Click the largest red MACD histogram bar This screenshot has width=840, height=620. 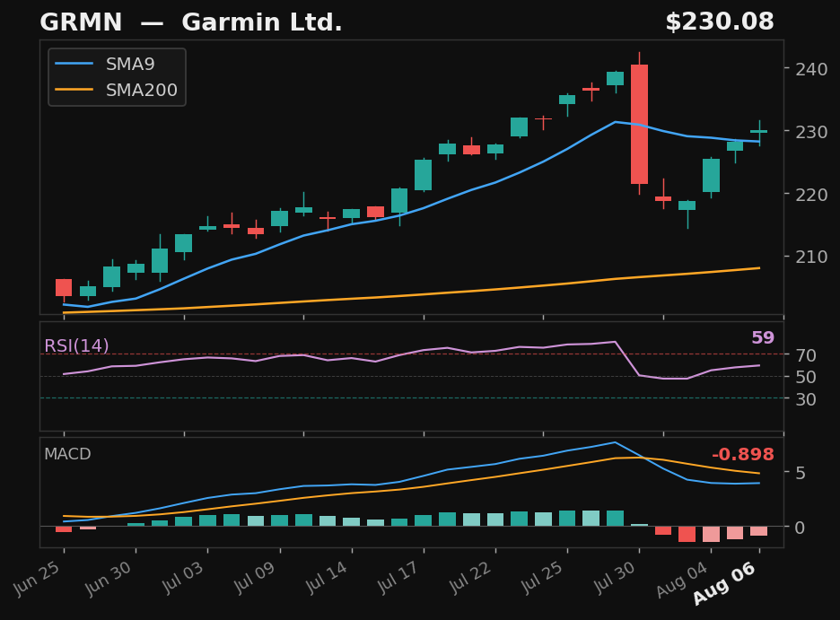coord(687,534)
